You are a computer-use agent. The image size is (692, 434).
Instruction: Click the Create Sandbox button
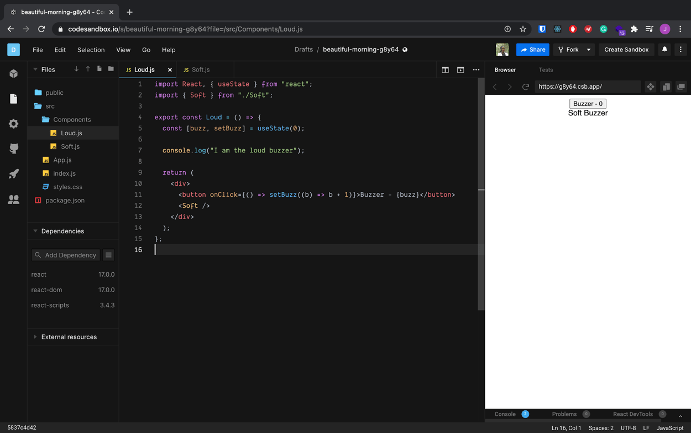coord(626,49)
